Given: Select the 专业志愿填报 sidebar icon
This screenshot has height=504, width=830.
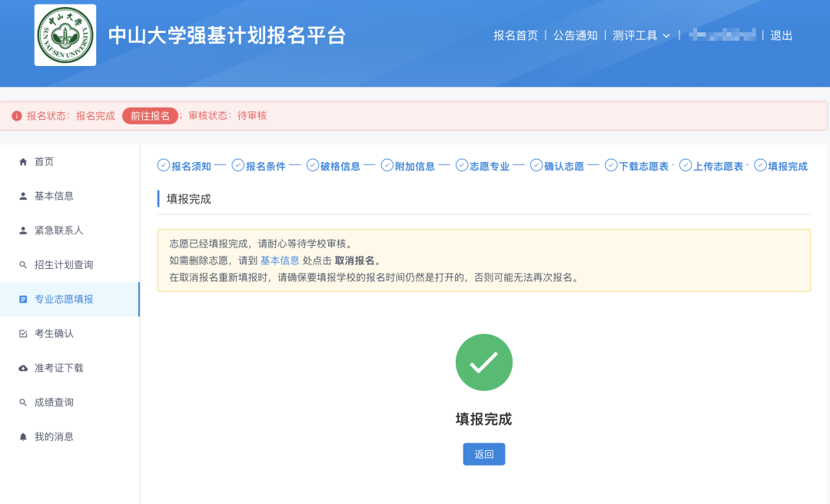Looking at the screenshot, I should (x=24, y=298).
